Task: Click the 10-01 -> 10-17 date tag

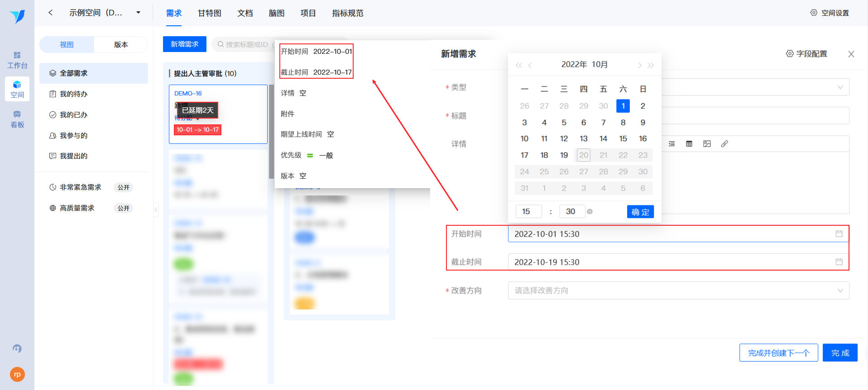Action: [x=197, y=130]
